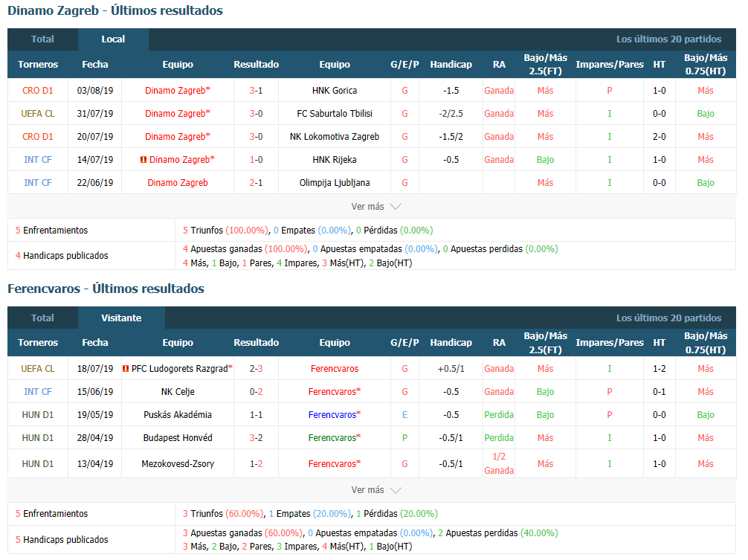Viewport: 748px width, 560px height.
Task: Click blue Ferencvaros in the 19/05/19 row
Action: [335, 414]
